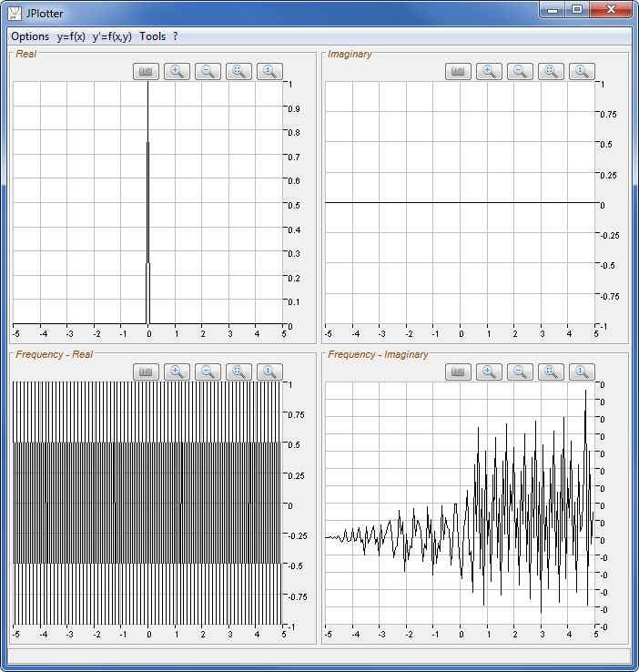Reset Frequency - Real zoom to 1:1
This screenshot has height=672, width=639.
270,372
